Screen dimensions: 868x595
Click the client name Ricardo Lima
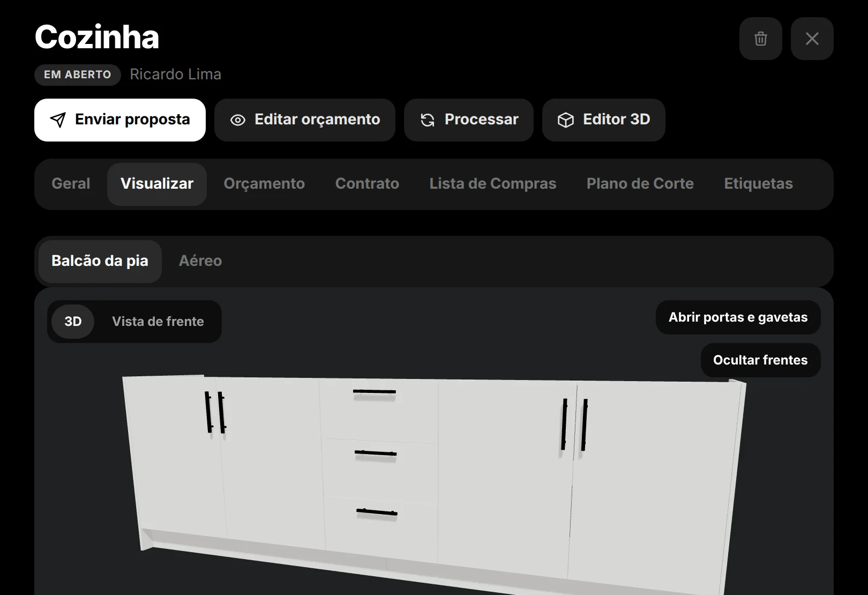pos(175,75)
